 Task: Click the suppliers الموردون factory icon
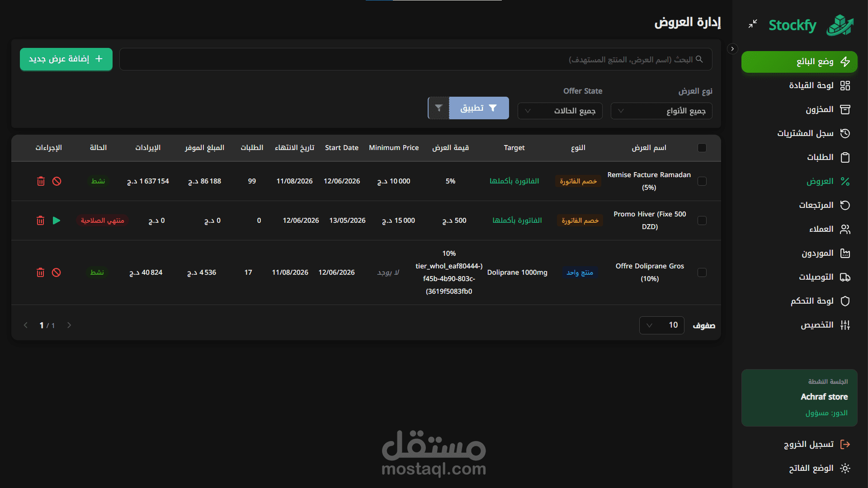(845, 253)
